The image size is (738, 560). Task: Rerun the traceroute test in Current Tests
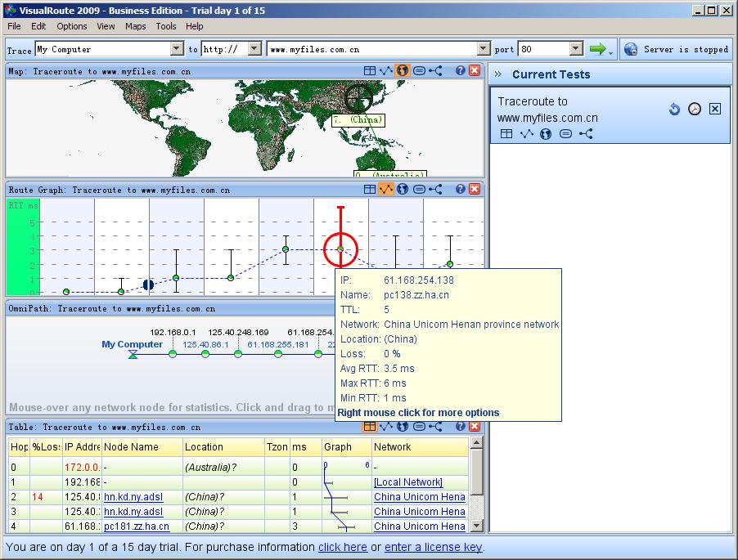pos(674,109)
